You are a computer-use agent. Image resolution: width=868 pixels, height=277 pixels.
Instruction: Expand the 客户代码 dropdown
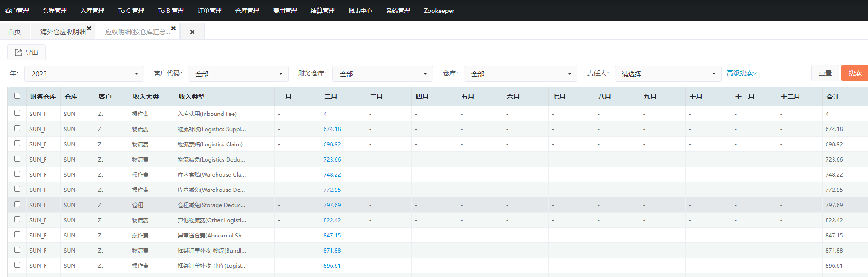click(238, 74)
